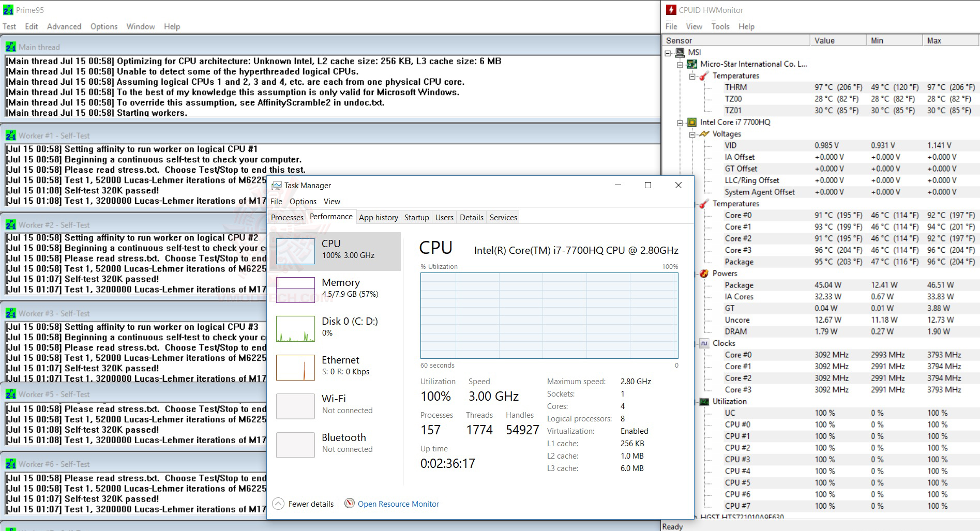Open the Startup tab in Task Manager

417,218
